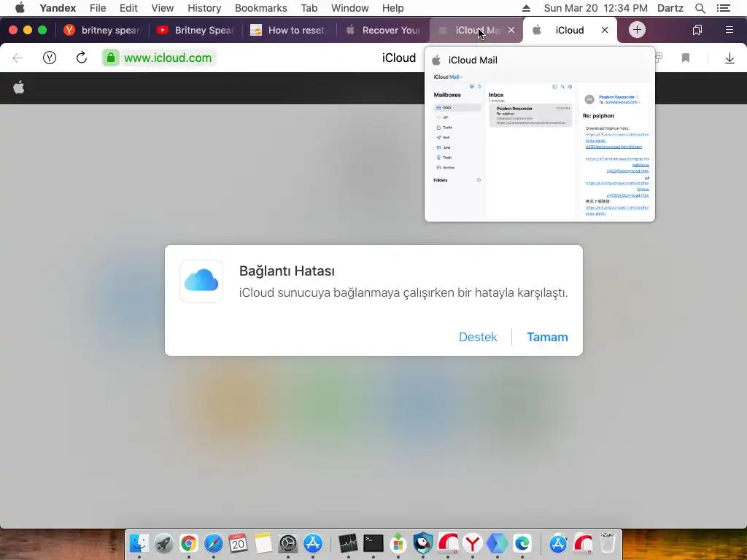The width and height of the screenshot is (747, 560).
Task: Open Google Chrome from the dock
Action: point(189,543)
